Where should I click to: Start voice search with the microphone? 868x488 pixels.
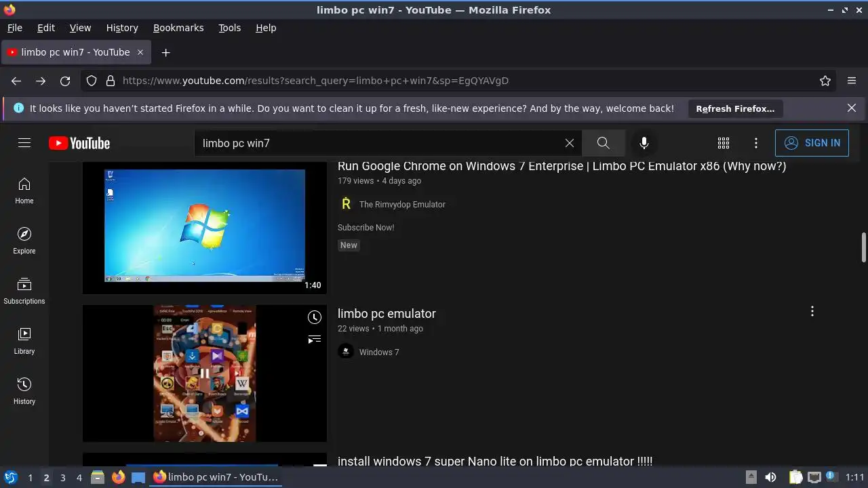pyautogui.click(x=644, y=143)
